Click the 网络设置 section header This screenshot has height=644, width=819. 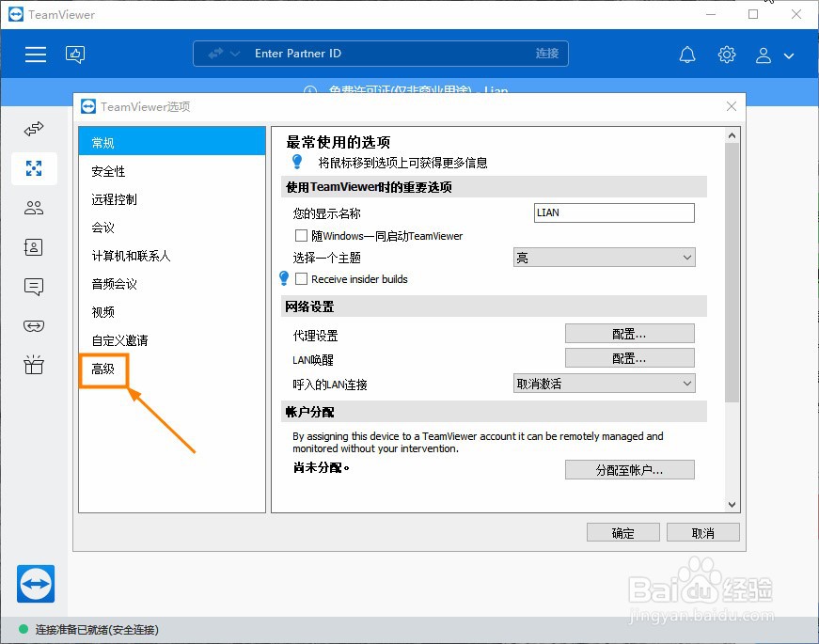coord(494,306)
